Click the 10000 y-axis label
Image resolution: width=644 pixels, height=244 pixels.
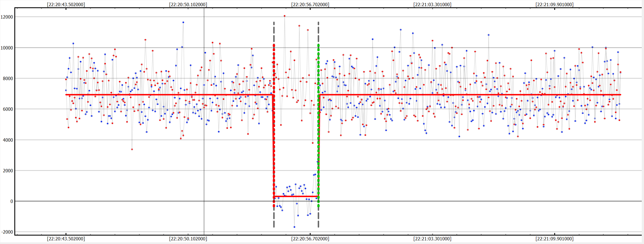(7, 48)
